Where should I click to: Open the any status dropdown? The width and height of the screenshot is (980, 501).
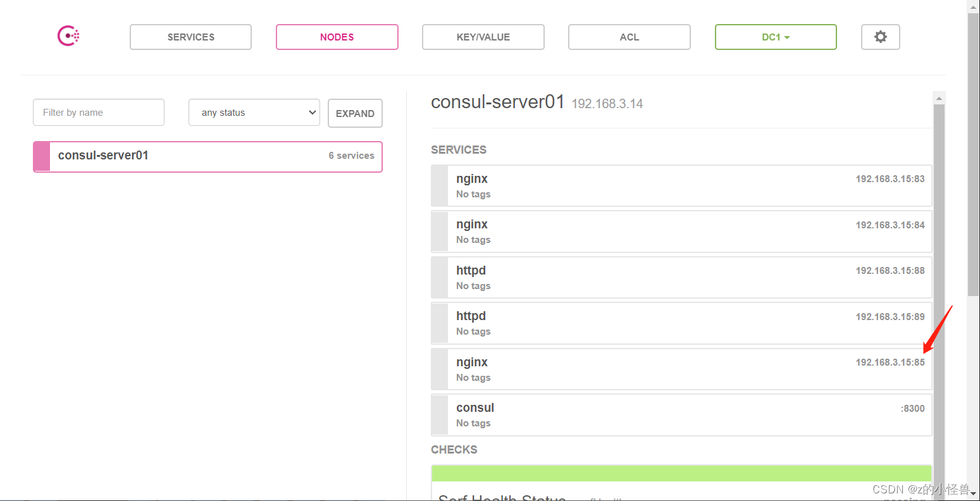[x=254, y=112]
